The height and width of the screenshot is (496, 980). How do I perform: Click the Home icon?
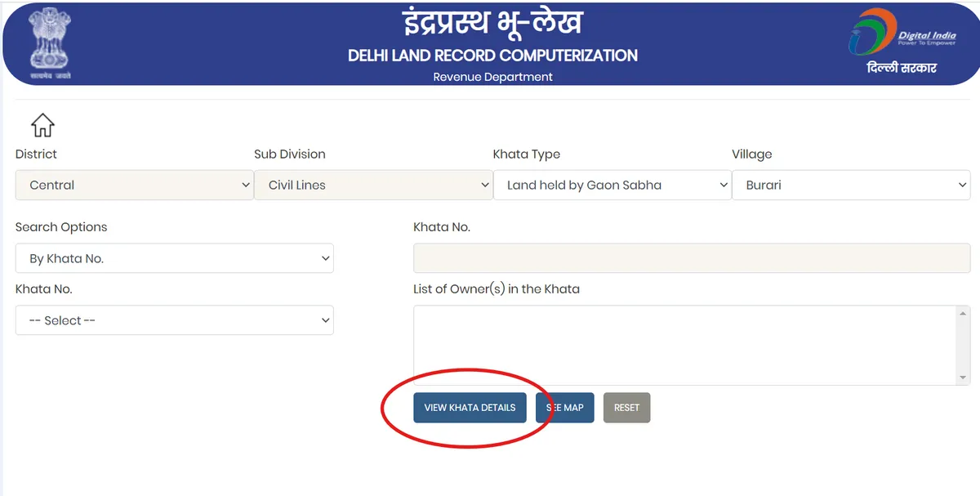pyautogui.click(x=42, y=125)
